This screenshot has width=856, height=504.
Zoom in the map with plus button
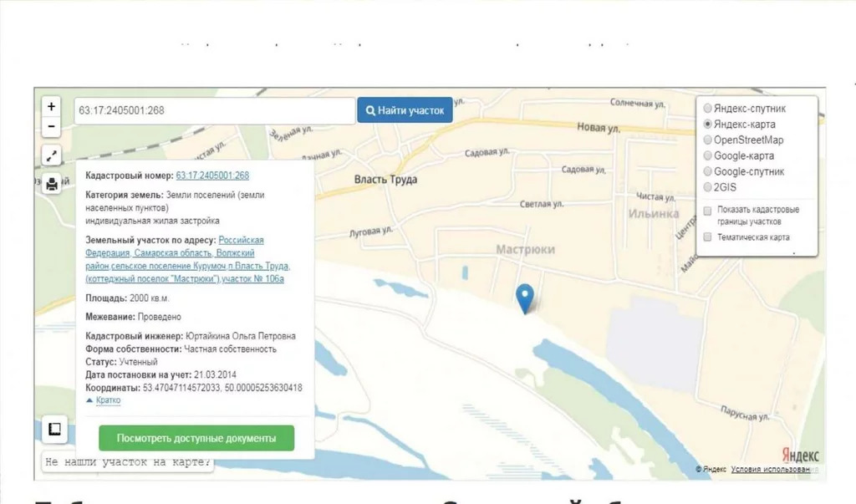click(51, 106)
